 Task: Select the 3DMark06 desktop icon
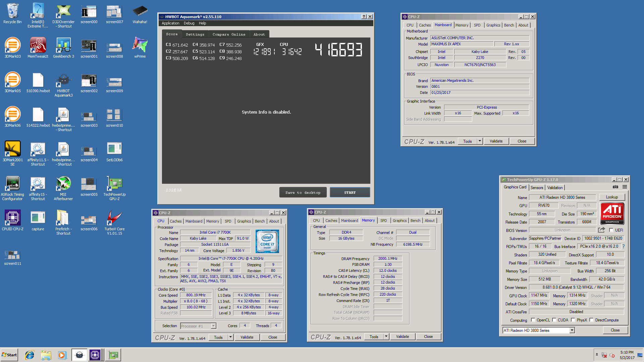[x=12, y=117]
